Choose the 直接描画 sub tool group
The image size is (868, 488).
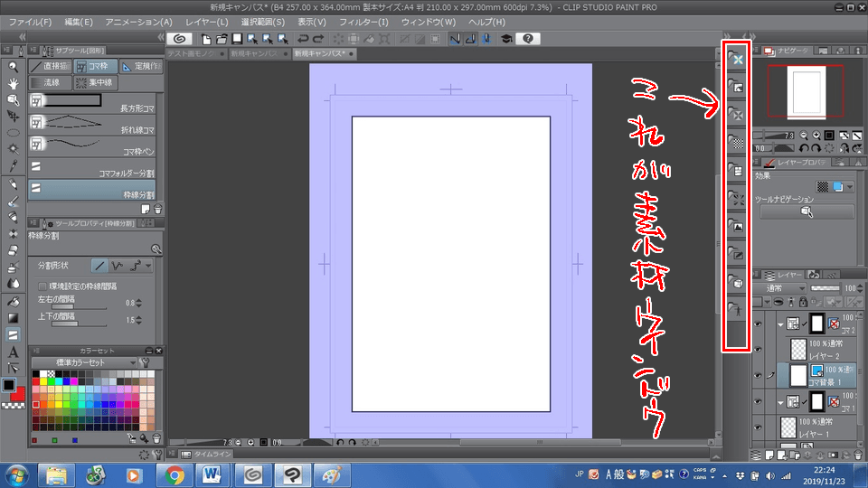pos(51,66)
